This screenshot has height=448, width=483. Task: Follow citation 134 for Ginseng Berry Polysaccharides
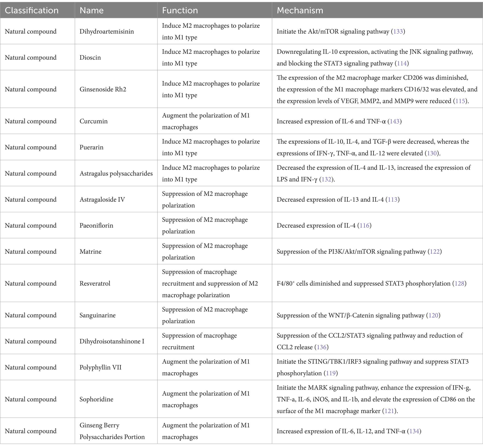point(414,431)
